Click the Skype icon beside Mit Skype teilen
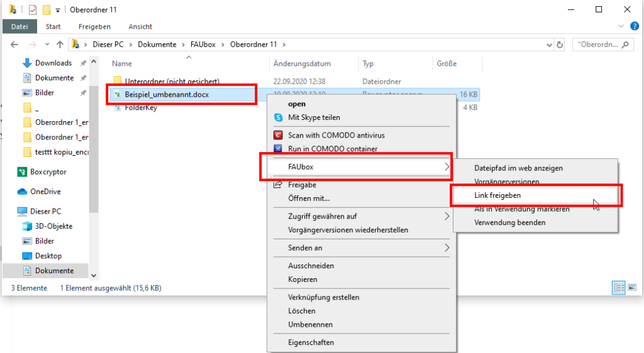The image size is (644, 353). pos(278,117)
